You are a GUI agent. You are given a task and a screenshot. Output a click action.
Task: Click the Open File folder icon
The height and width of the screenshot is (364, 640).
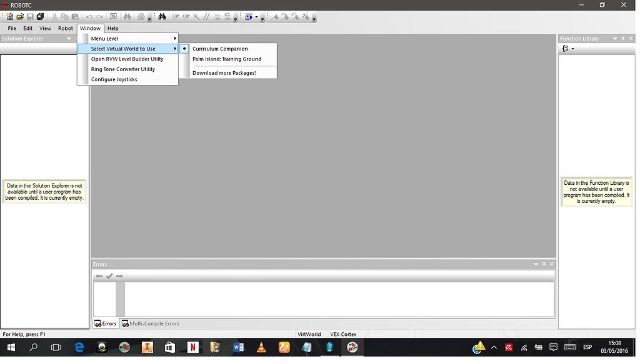click(x=20, y=17)
